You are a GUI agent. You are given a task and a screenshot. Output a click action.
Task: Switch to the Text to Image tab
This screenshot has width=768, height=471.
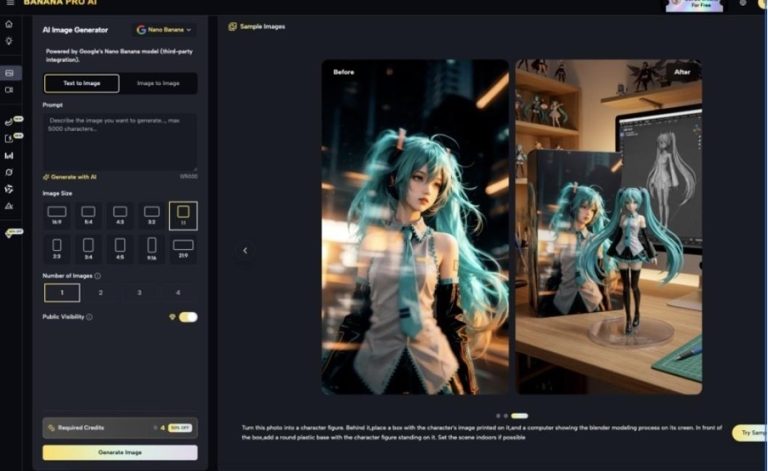tap(82, 83)
